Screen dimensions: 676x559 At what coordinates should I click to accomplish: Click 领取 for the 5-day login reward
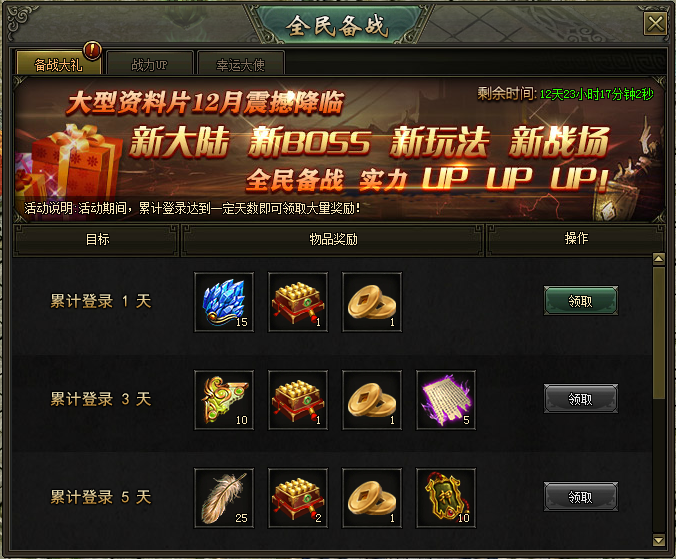click(x=580, y=497)
